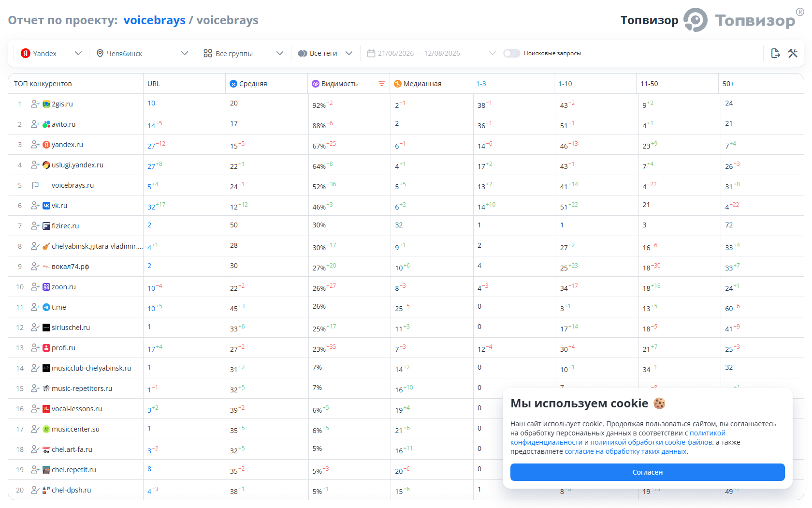Click the add-competitor icon for vocal-lessons.ru
The image size is (812, 508).
[35, 409]
